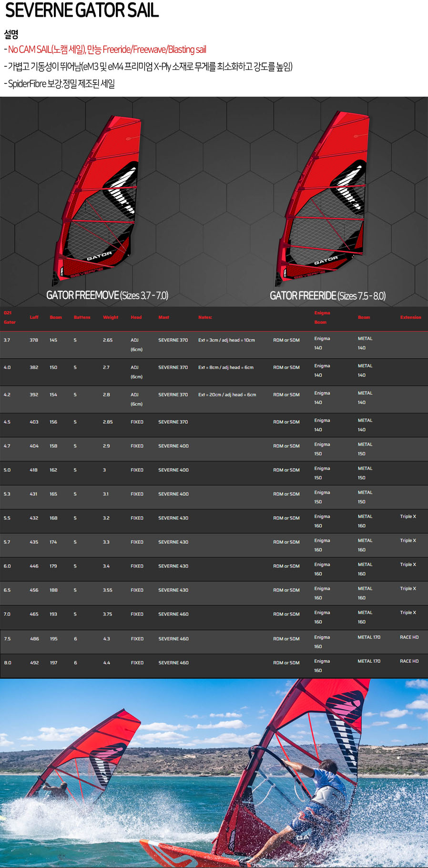This screenshot has height=868, width=428.
Task: Click "Enigma 160" in the 7.0 row
Action: (x=322, y=617)
